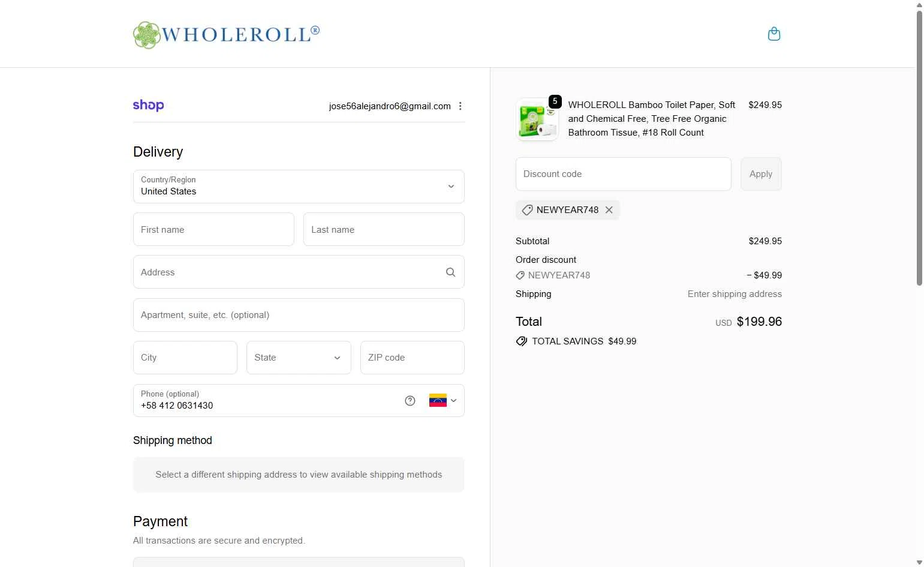Open the Country/Region dropdown
Viewport: 924px width, 567px height.
tap(299, 187)
